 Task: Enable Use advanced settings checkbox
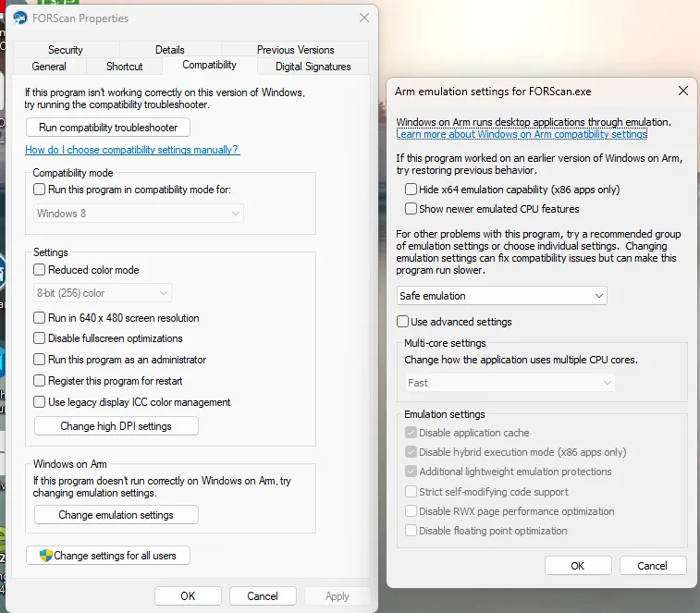[x=403, y=322]
